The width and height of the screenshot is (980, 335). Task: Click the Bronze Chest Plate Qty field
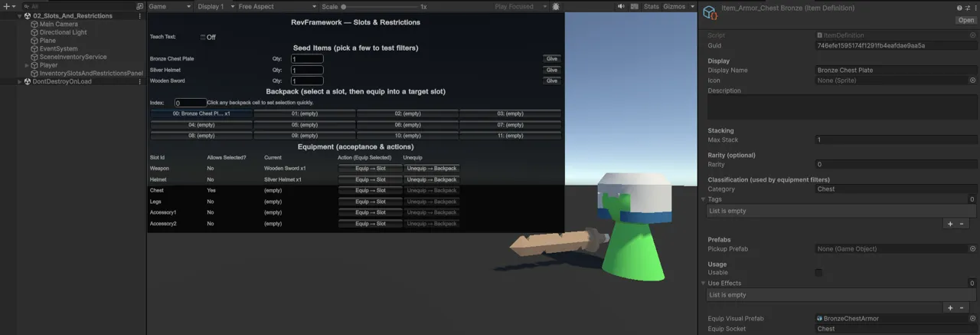point(307,59)
